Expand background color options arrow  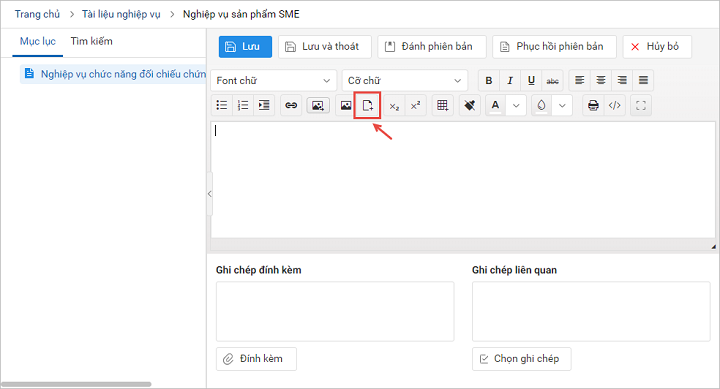[562, 105]
